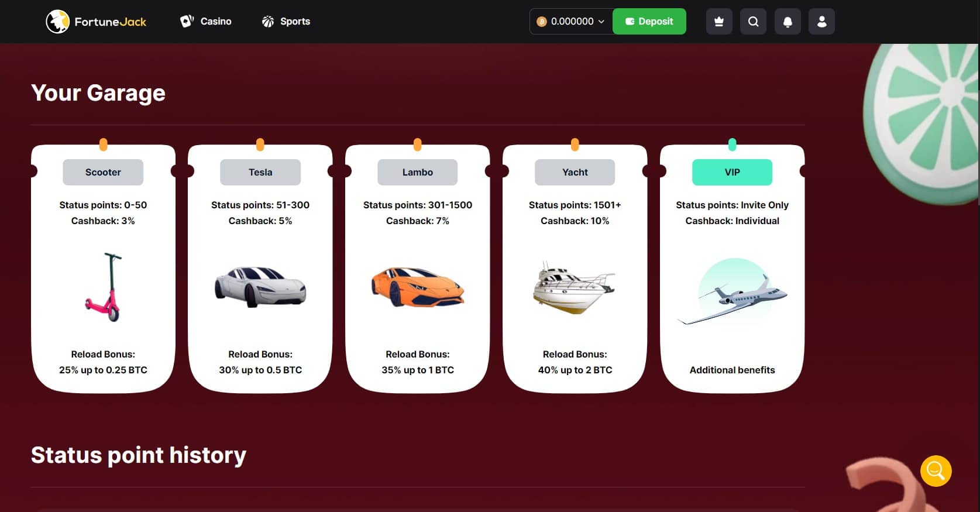980x512 pixels.
Task: Click the Casino cards icon
Action: tap(187, 22)
